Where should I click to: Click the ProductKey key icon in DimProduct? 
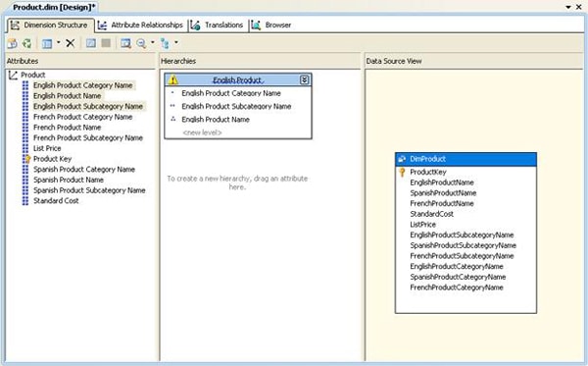pos(402,173)
